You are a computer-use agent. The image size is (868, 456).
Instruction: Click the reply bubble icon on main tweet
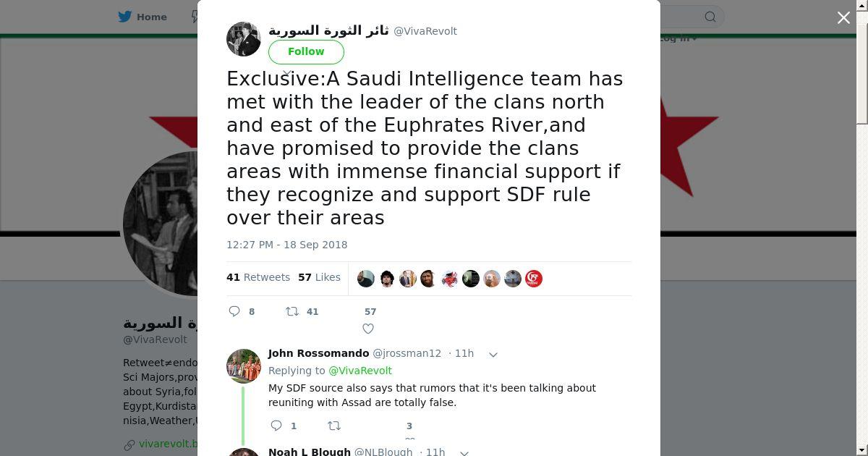(234, 311)
